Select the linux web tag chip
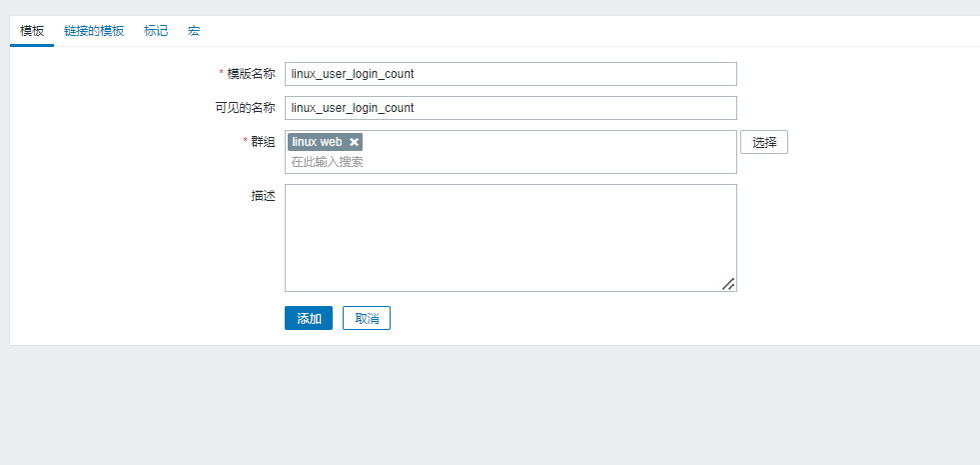980x465 pixels. click(317, 142)
